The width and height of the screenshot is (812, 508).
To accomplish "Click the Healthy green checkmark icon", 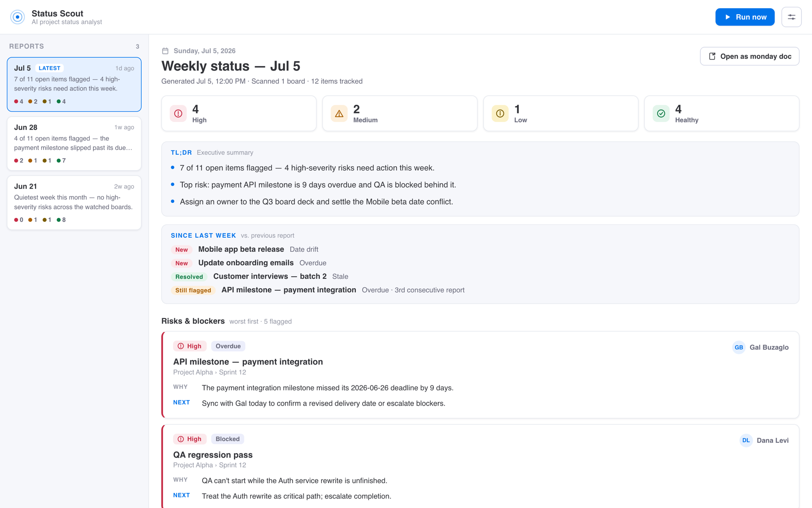I will [x=661, y=113].
